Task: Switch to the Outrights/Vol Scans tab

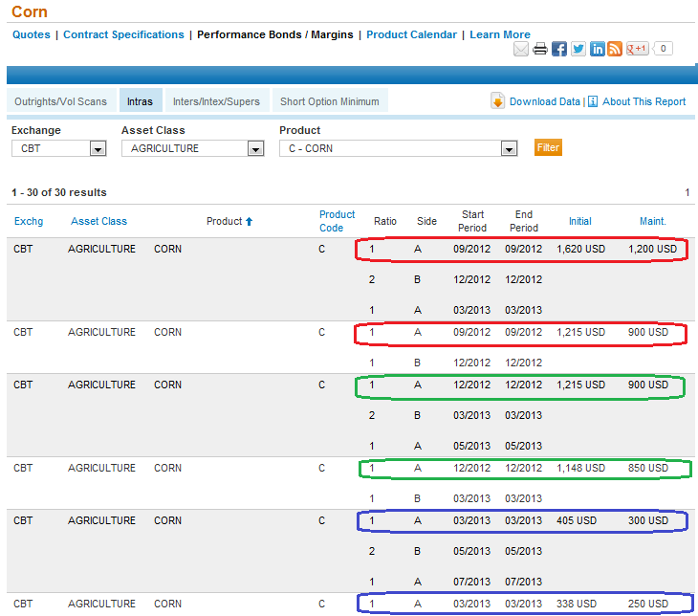Action: (x=61, y=101)
